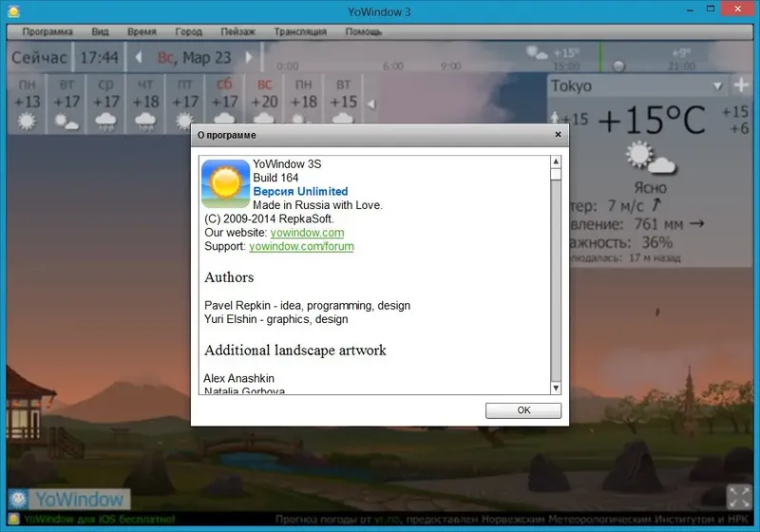Click the fullscreen icon at the bottom right
Screen dimensions: 760x532
point(739,498)
